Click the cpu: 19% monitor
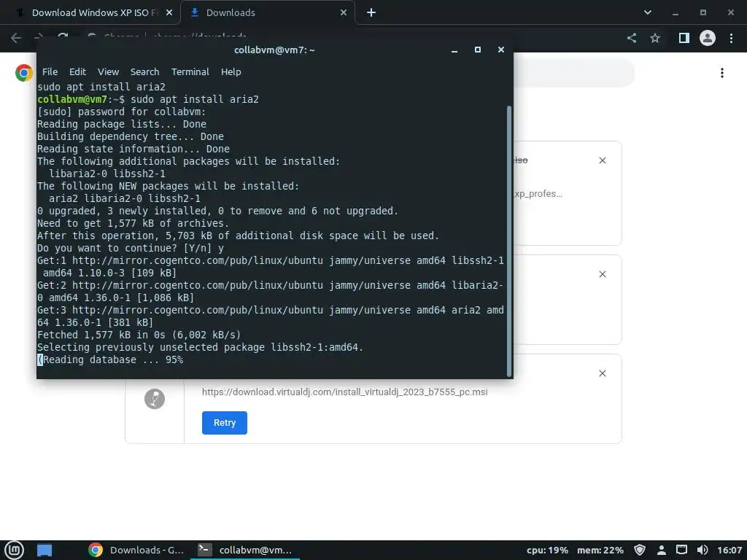The image size is (747, 560). pyautogui.click(x=547, y=550)
